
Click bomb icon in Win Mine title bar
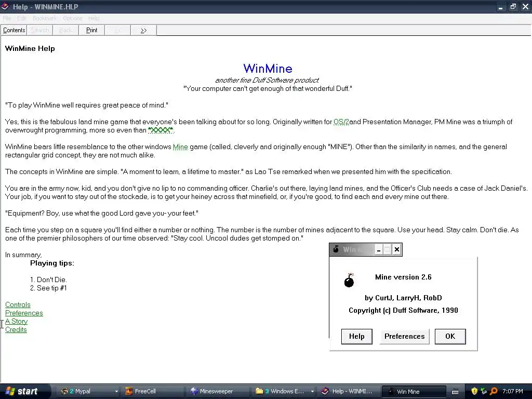[x=336, y=249]
